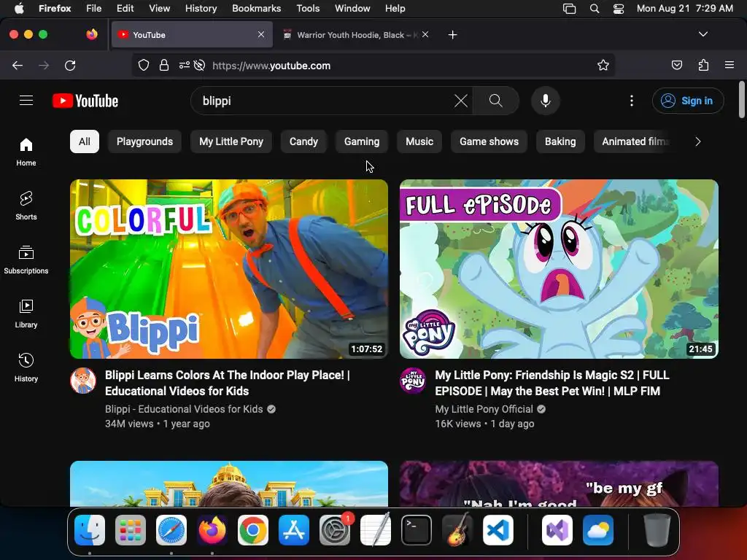Click the My Little Pony channel avatar
747x560 pixels.
coord(413,381)
